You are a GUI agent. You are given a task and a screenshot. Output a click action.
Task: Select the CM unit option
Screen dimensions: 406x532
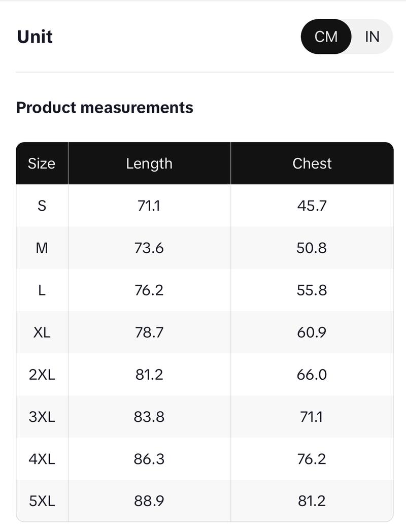(326, 37)
